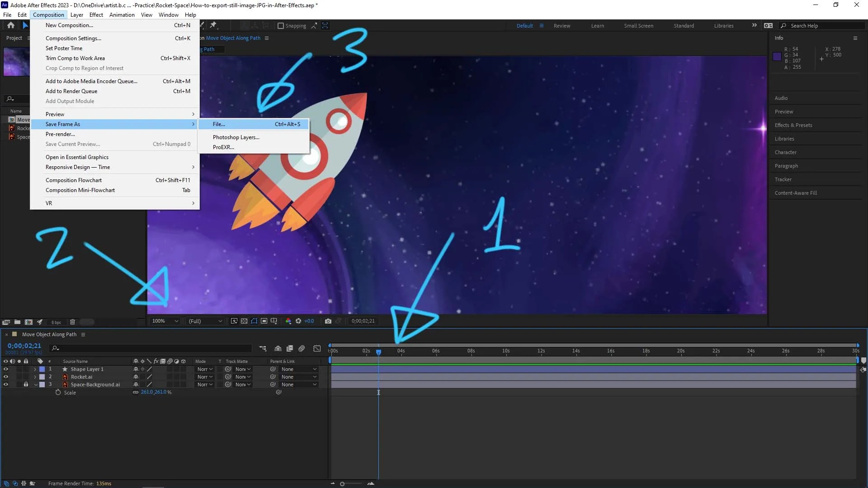Image resolution: width=868 pixels, height=488 pixels.
Task: Expand Shape Layer 1 properties
Action: [35, 369]
